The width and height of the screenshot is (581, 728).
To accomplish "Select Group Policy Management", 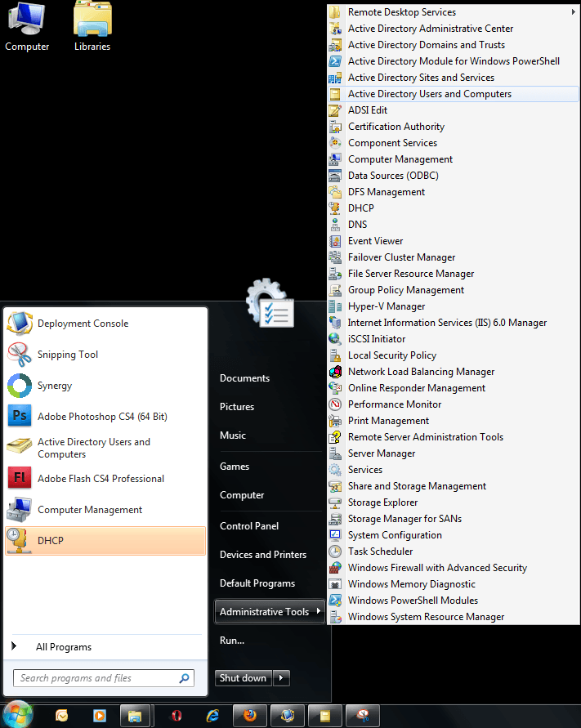I will coord(453,290).
